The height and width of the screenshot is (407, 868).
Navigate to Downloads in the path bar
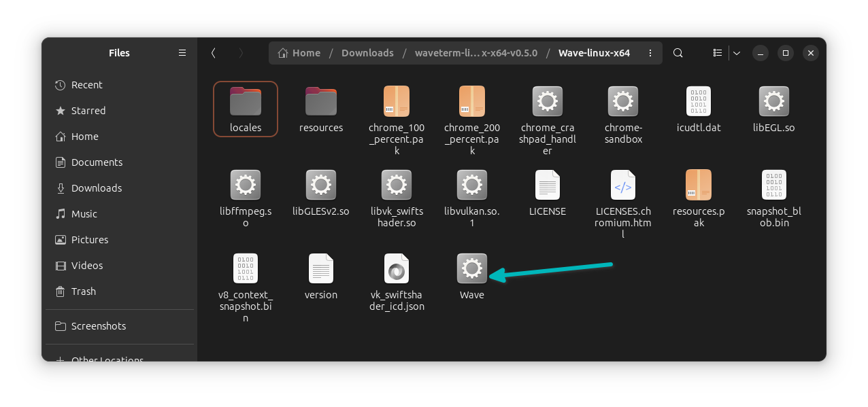click(x=367, y=52)
